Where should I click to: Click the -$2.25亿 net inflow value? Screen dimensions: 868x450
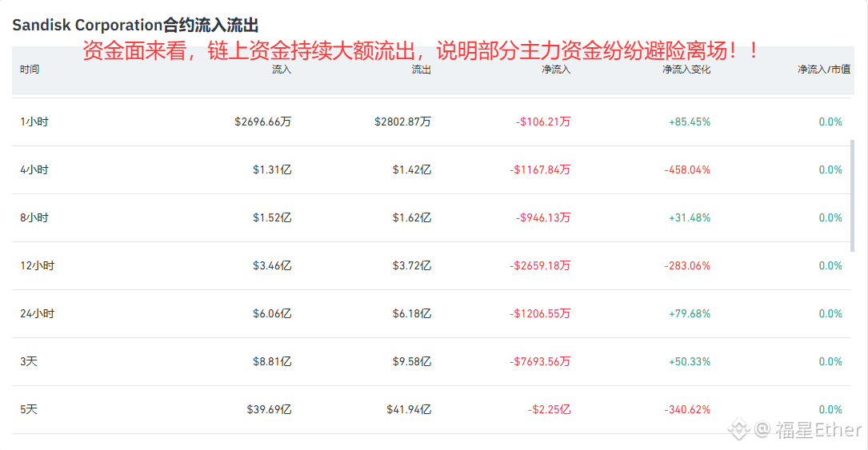pos(549,410)
